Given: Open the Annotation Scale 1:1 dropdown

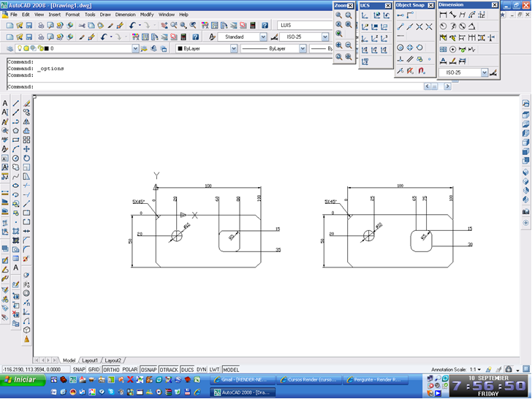Looking at the screenshot, I should (475, 370).
